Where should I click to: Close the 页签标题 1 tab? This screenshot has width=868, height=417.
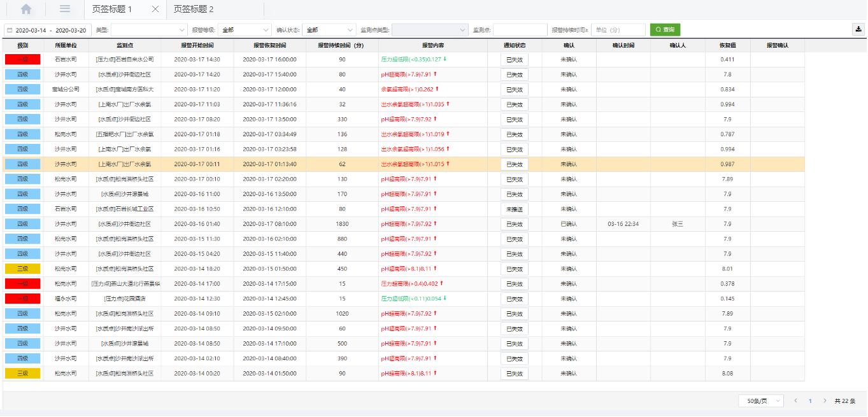click(x=155, y=9)
